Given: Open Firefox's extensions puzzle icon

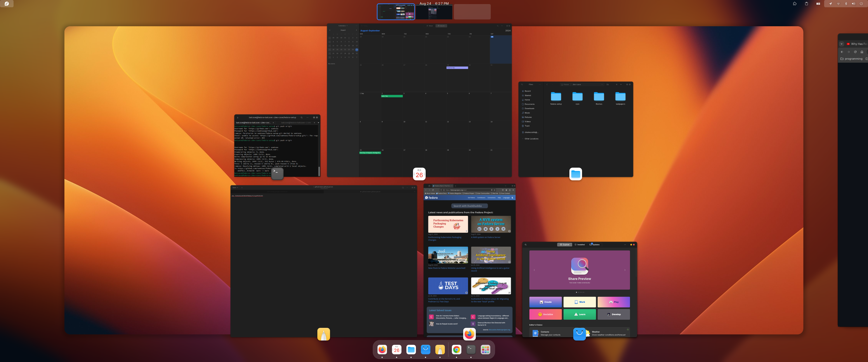Looking at the screenshot, I should [x=510, y=190].
